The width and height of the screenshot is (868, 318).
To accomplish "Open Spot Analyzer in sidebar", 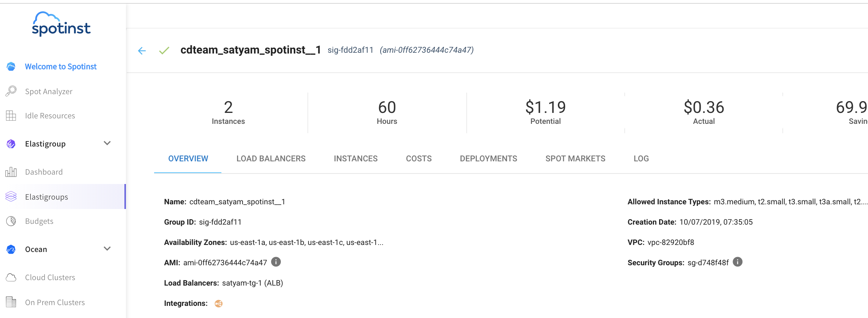I will click(49, 91).
